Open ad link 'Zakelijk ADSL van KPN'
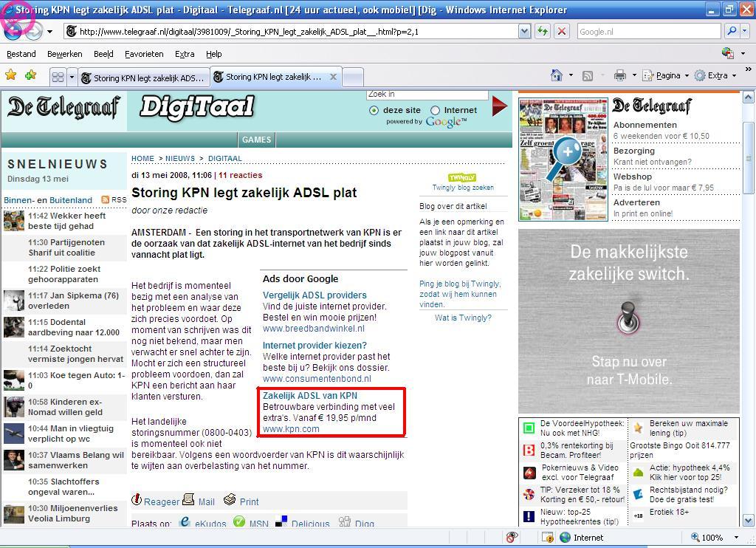 pos(310,396)
